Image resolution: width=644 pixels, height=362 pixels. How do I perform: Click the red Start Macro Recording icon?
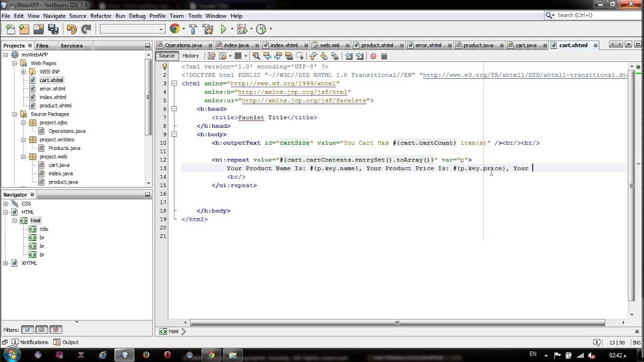click(x=373, y=56)
